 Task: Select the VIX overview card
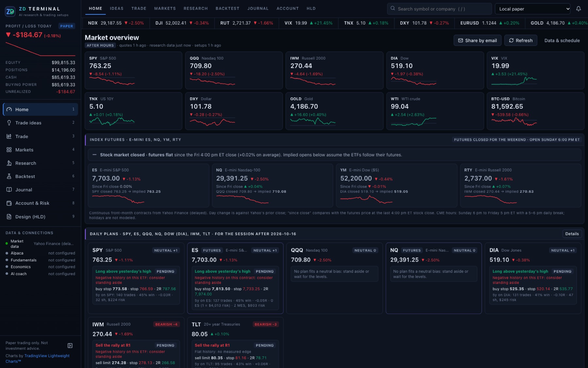(535, 70)
